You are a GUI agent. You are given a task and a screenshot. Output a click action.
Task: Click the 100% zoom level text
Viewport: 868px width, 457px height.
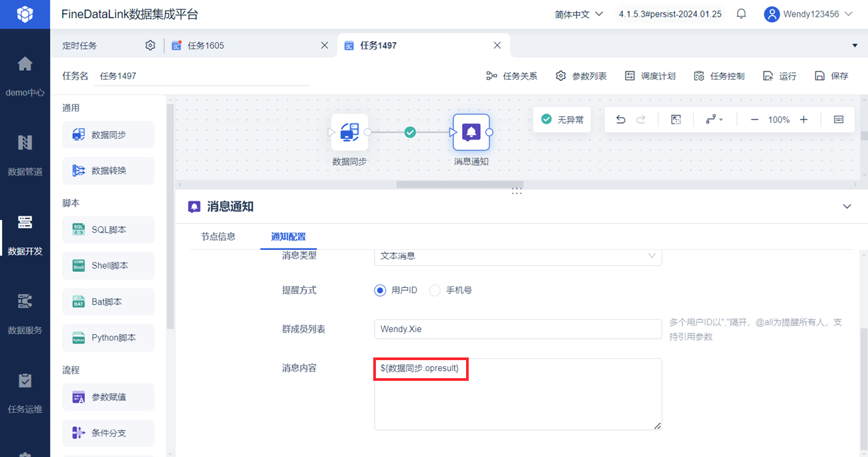[779, 120]
